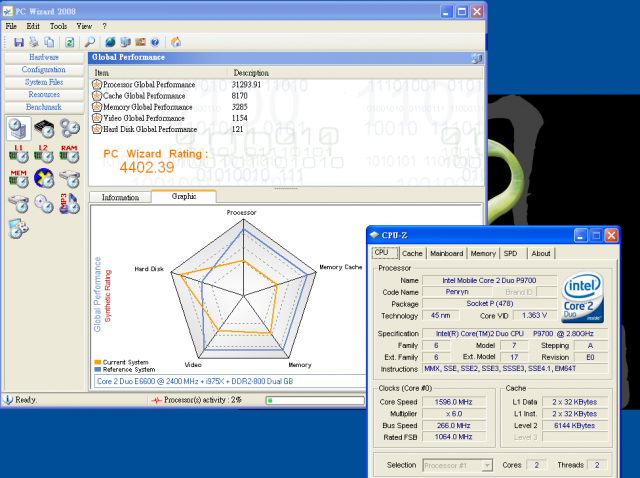This screenshot has height=478, width=640.
Task: Select the L1 cache benchmark icon
Action: pyautogui.click(x=18, y=153)
